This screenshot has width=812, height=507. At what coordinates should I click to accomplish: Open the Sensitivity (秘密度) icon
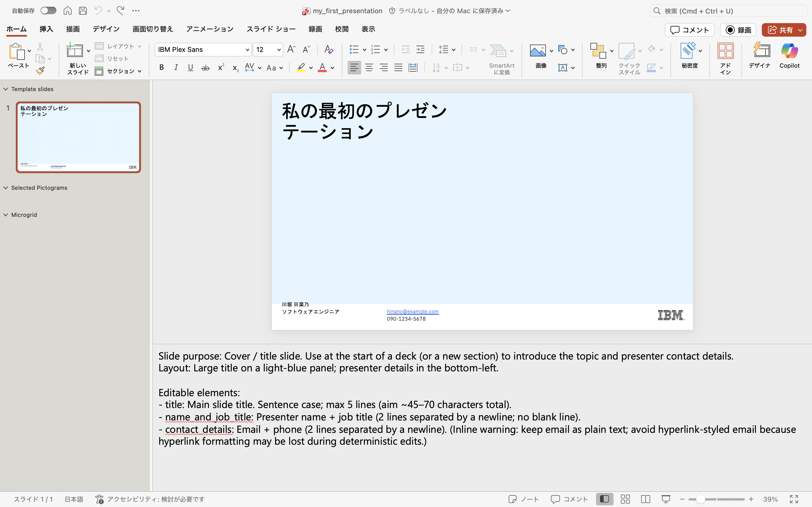click(x=688, y=51)
